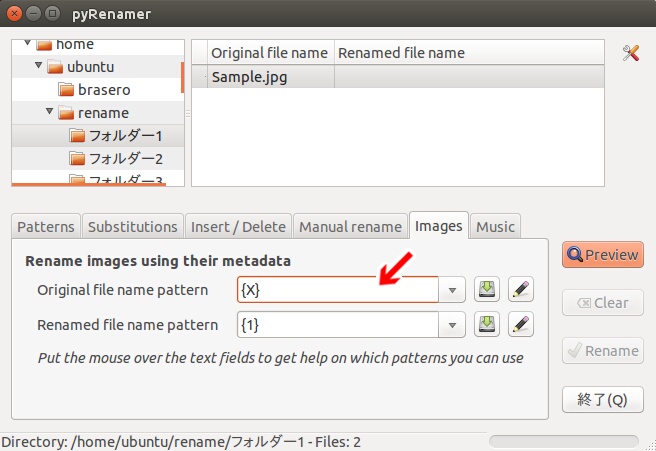Screen dimensions: 656x451
Task: Click the Preview button
Action: (x=603, y=254)
